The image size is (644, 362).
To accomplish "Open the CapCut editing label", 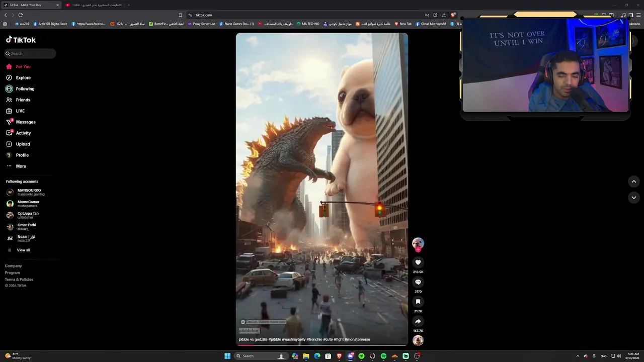I will pos(263,322).
